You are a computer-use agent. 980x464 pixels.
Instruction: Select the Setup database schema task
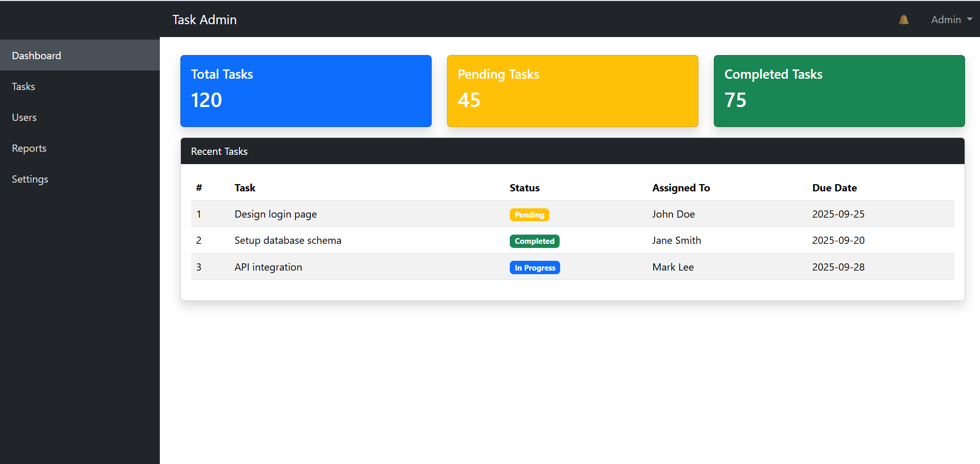288,240
